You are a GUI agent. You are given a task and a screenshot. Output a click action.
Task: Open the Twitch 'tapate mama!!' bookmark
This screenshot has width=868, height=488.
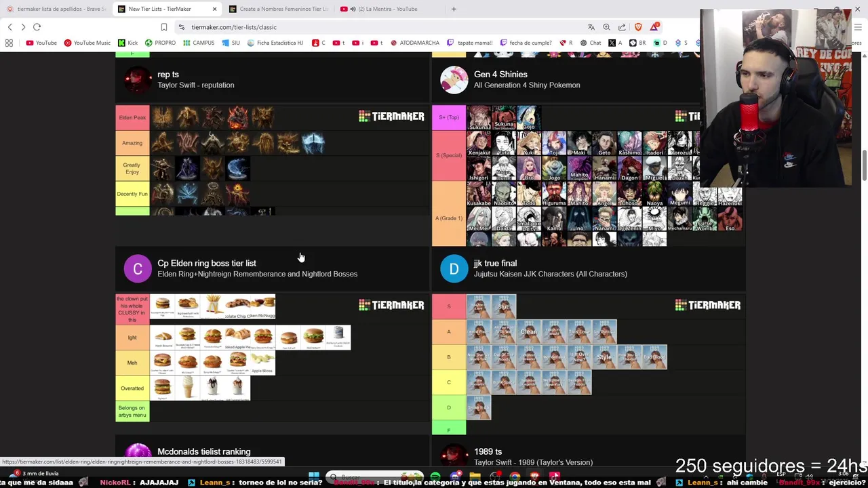pyautogui.click(x=470, y=43)
